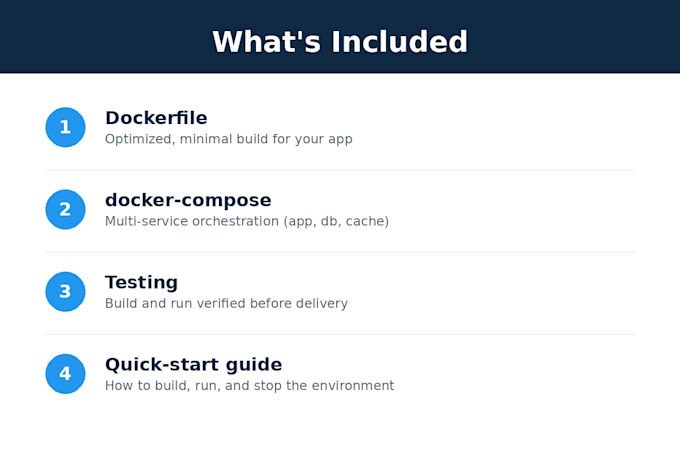Viewport: 680px width, 453px height.
Task: Select the blue number 2 circle badge
Action: pos(65,209)
